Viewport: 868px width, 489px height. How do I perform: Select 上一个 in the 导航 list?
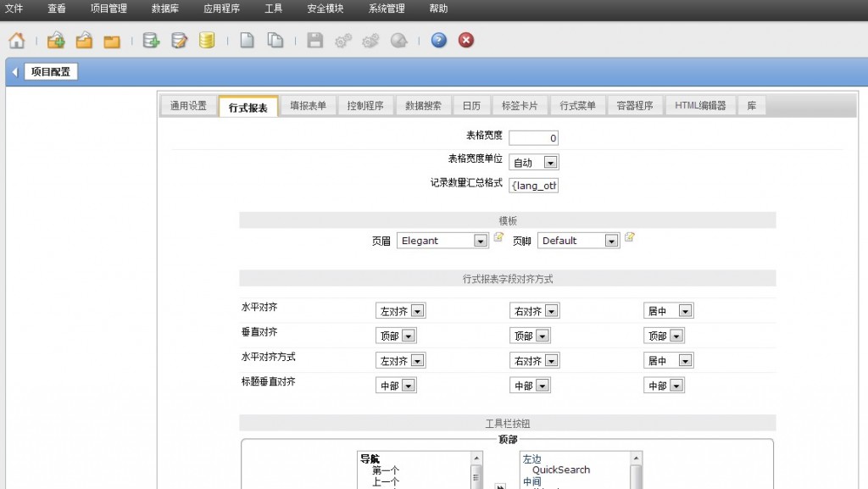click(x=386, y=482)
